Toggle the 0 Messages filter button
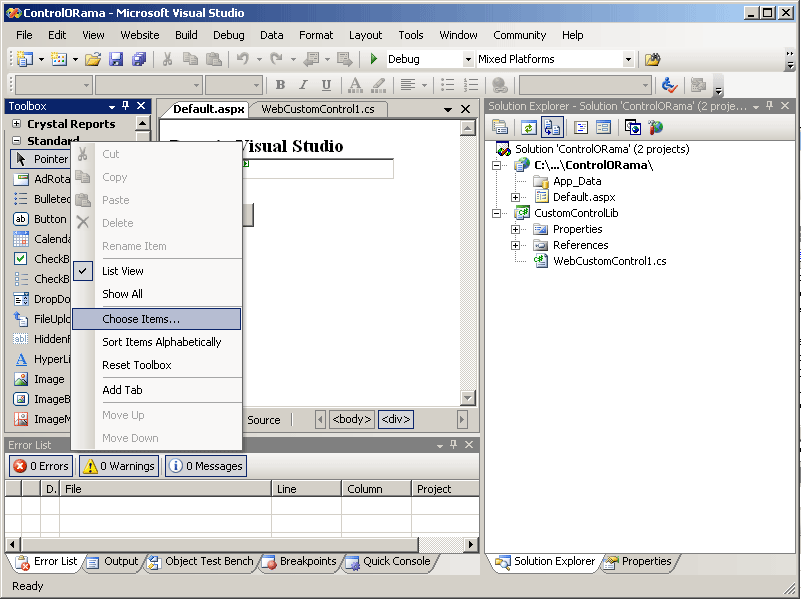 pyautogui.click(x=205, y=466)
